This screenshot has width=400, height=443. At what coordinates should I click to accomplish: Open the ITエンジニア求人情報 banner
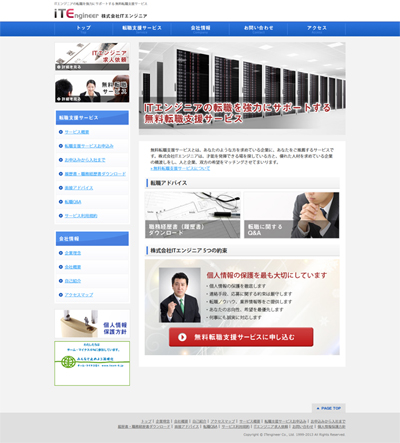[92, 56]
